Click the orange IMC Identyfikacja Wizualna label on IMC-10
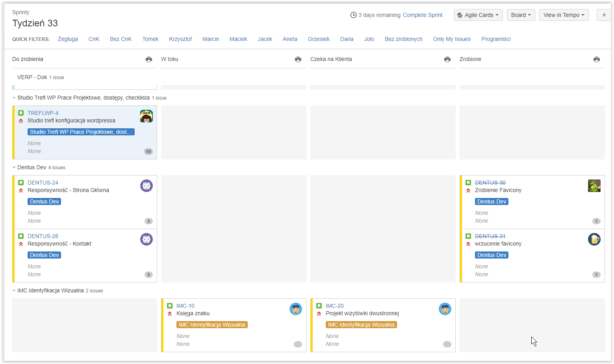614x364 pixels. [x=212, y=325]
